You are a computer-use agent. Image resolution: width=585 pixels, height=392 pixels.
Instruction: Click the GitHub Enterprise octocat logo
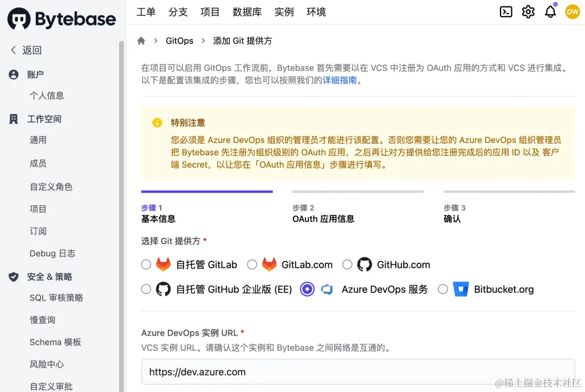163,289
